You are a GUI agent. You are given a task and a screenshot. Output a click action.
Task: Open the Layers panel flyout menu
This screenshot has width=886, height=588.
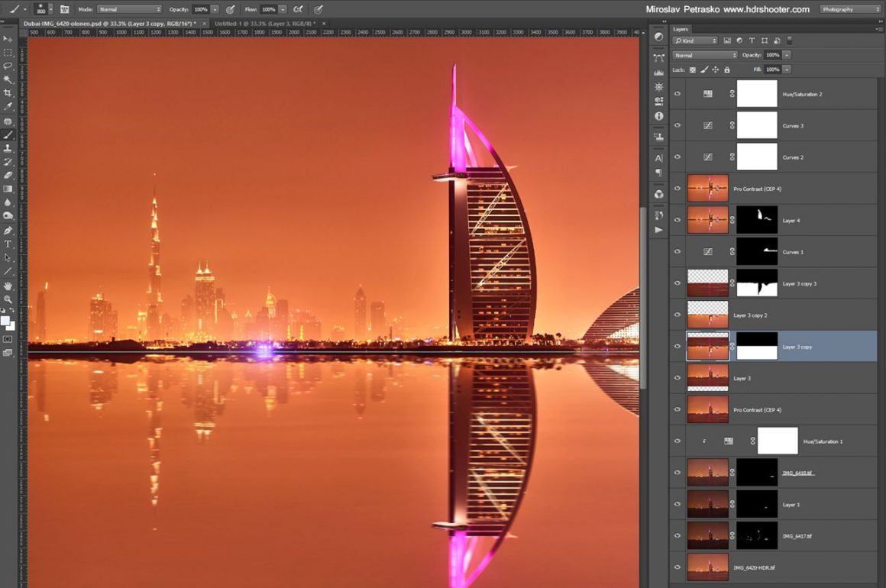(878, 29)
